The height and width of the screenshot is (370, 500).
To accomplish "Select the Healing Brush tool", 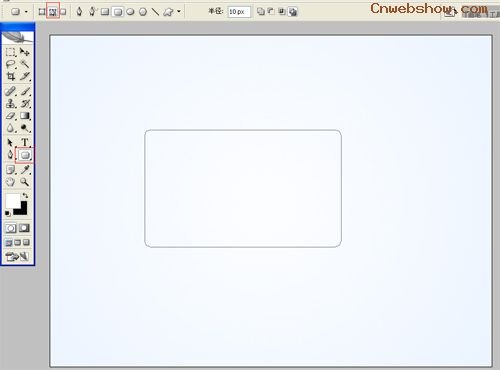I will (x=10, y=91).
